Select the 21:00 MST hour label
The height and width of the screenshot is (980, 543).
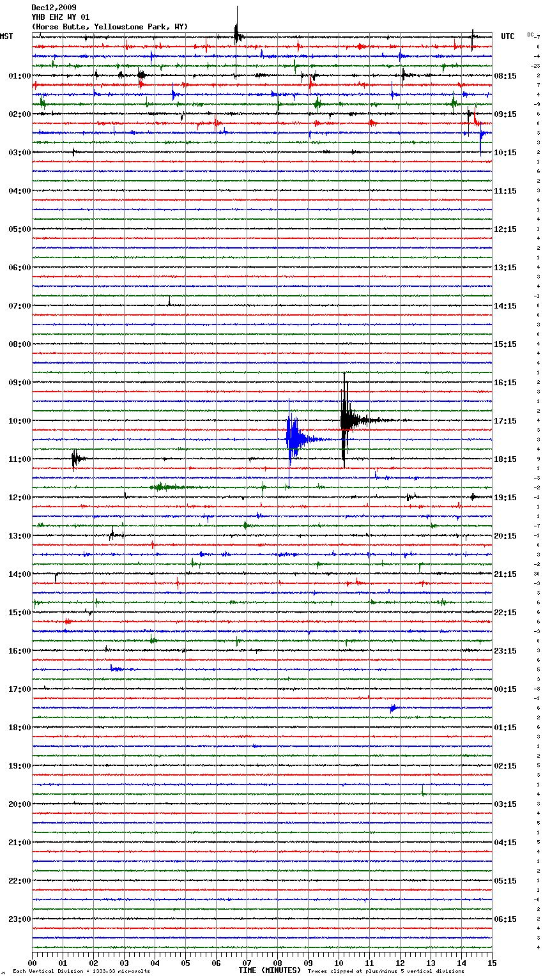click(20, 843)
